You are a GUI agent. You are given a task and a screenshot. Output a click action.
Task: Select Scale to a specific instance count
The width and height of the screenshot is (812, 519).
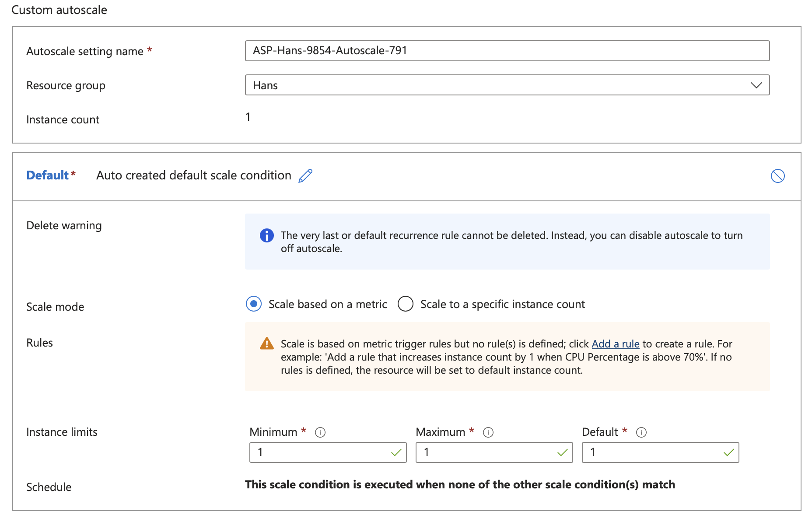(x=406, y=304)
